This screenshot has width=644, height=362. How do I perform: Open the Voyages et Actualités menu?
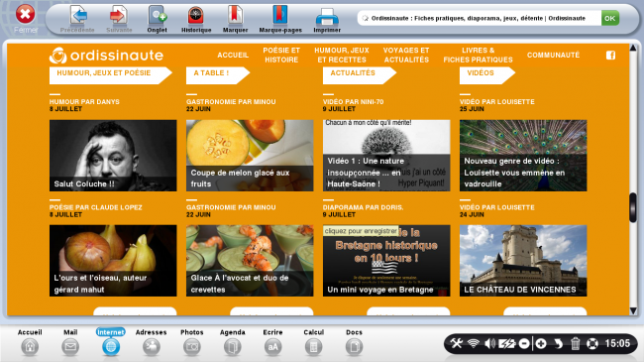406,56
